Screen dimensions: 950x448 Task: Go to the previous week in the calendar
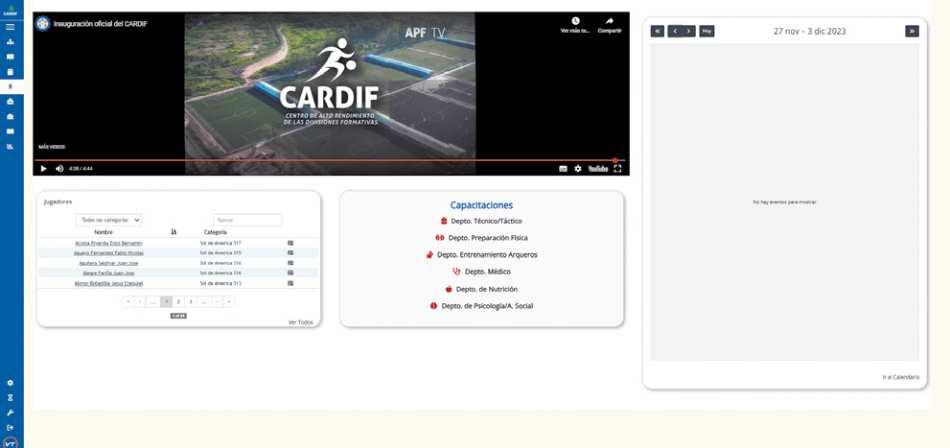pos(674,31)
